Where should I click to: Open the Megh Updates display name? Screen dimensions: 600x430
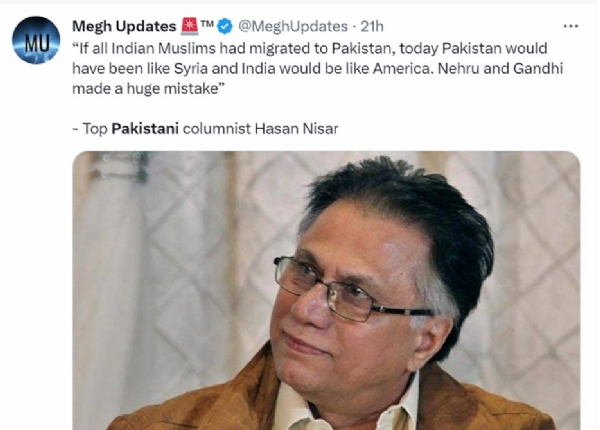(124, 26)
